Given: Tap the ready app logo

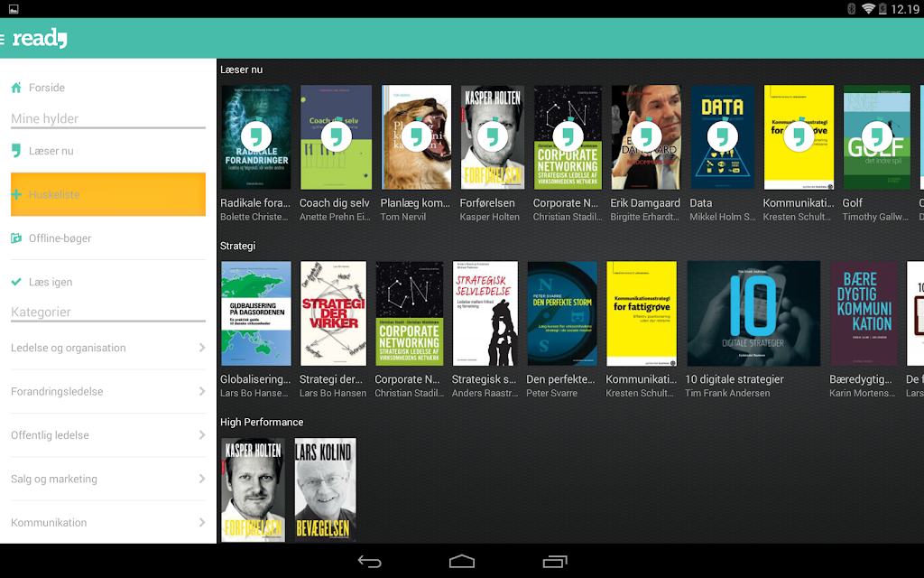Looking at the screenshot, I should 40,38.
